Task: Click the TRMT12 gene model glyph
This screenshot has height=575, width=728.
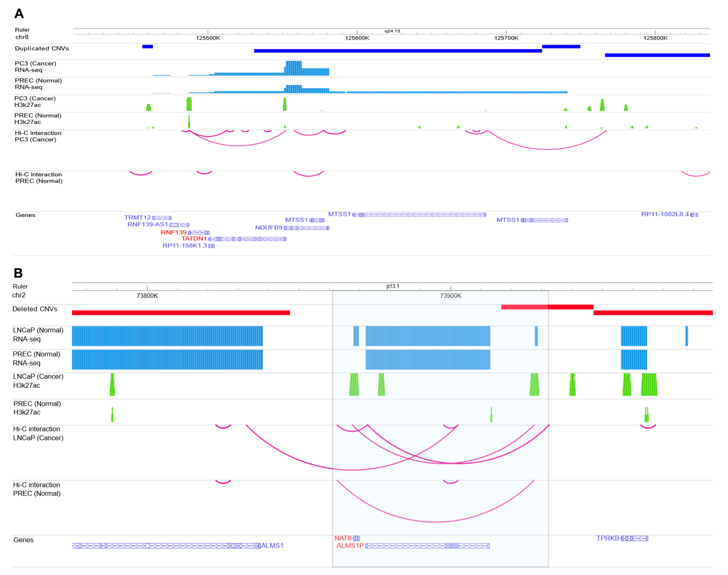Action: [x=162, y=218]
